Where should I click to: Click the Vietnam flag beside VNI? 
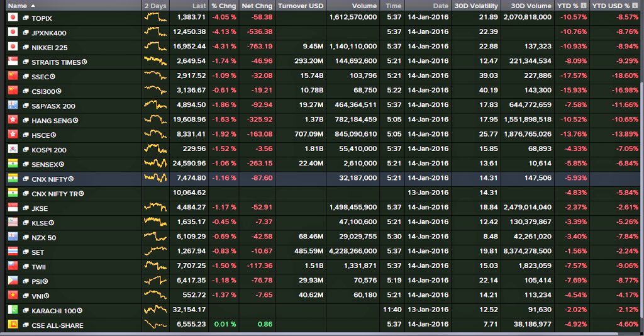pyautogui.click(x=13, y=295)
